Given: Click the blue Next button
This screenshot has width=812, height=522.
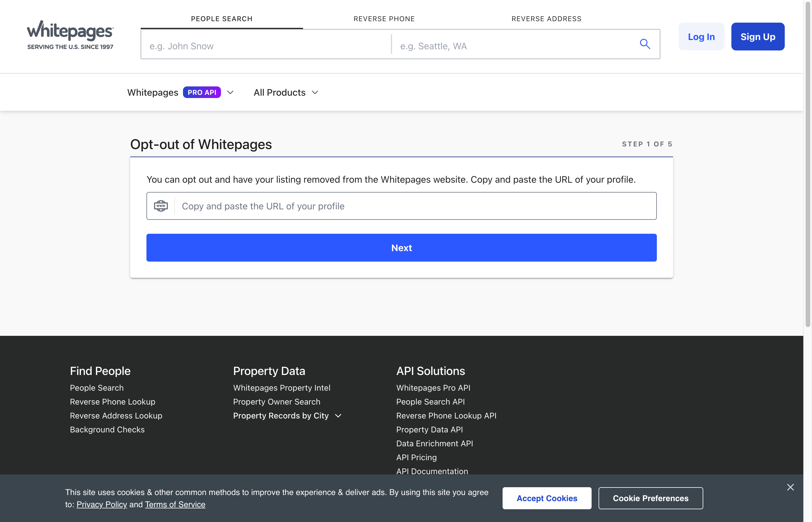Looking at the screenshot, I should [x=401, y=248].
